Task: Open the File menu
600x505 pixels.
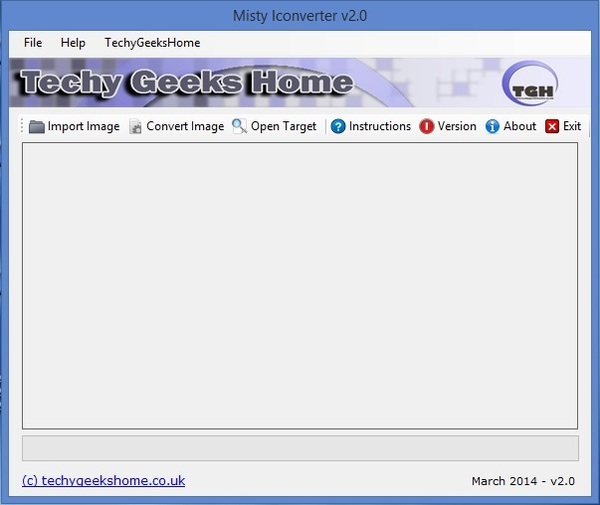Action: point(33,43)
